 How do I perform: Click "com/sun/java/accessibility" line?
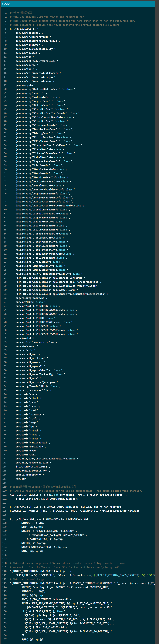tap(35, 49)
